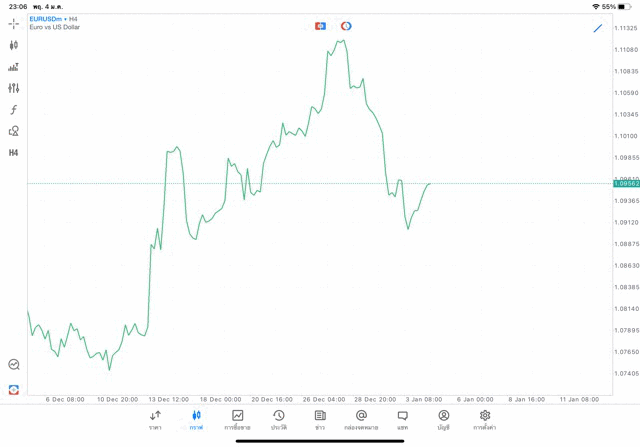This screenshot has height=447, width=640.
Task: Go to the History (ประวัติ) tab
Action: [x=278, y=419]
